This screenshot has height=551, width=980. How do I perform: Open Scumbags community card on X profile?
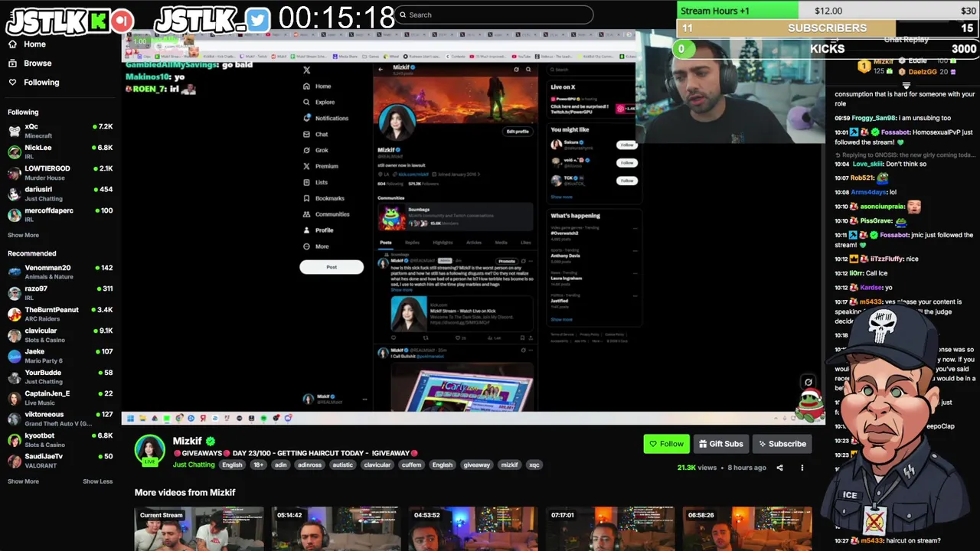(x=455, y=218)
